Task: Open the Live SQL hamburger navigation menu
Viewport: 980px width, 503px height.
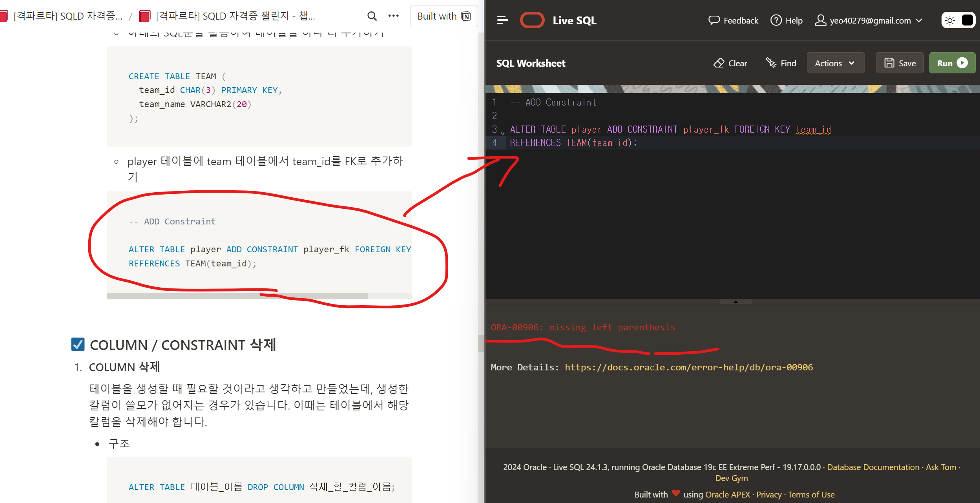Action: [x=502, y=20]
